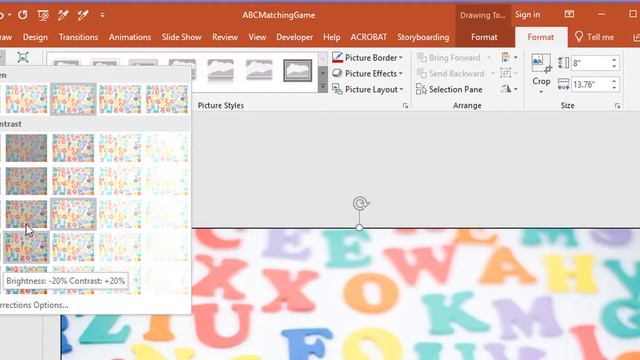Click the Picture Border pen icon
Viewport: 640px width, 360px height.
click(x=337, y=58)
